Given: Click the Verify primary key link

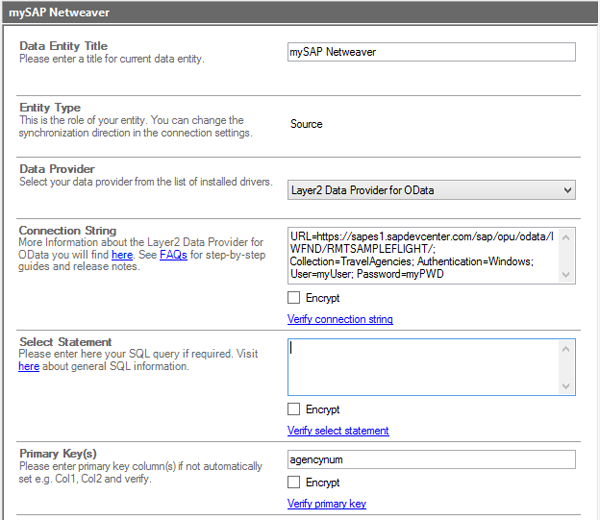Looking at the screenshot, I should click(327, 503).
